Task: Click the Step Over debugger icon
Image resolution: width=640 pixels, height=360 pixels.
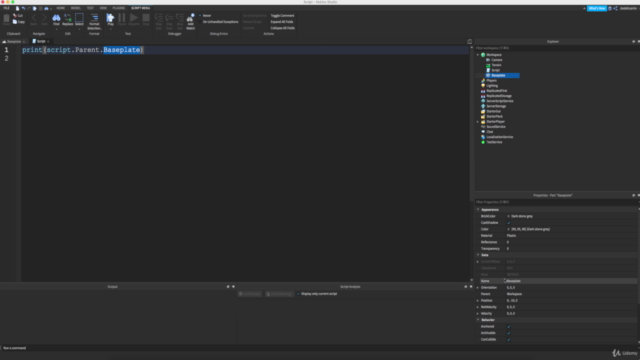Action: tap(169, 18)
